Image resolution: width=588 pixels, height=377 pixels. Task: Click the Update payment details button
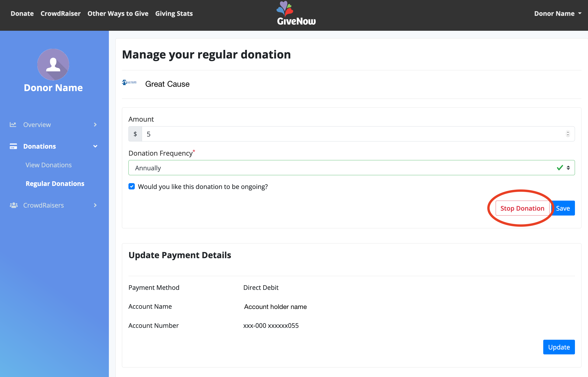tap(559, 347)
